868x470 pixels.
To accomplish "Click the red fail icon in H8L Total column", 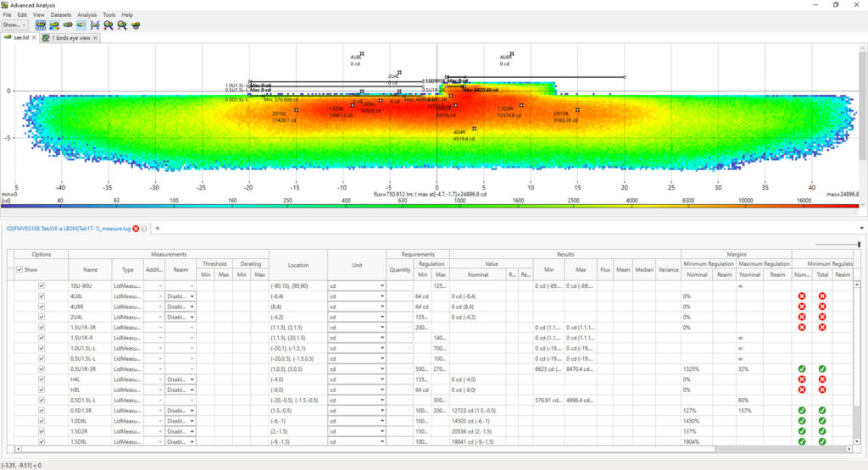I will point(822,390).
